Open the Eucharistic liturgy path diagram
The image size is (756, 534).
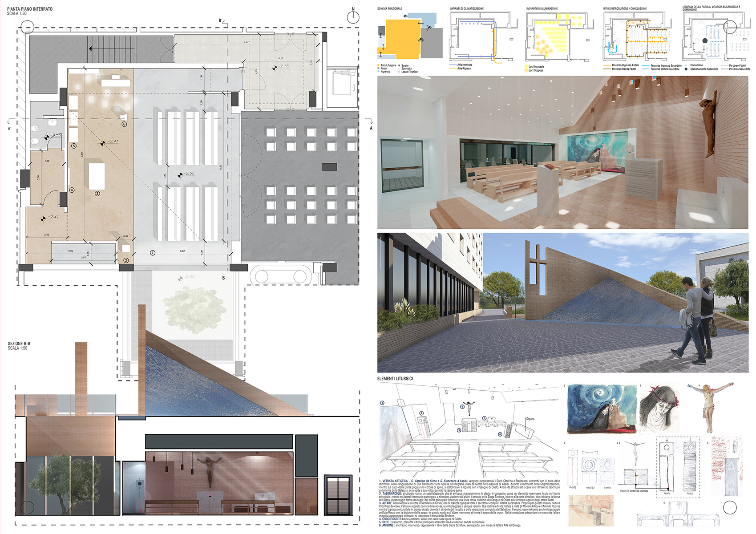(x=716, y=36)
